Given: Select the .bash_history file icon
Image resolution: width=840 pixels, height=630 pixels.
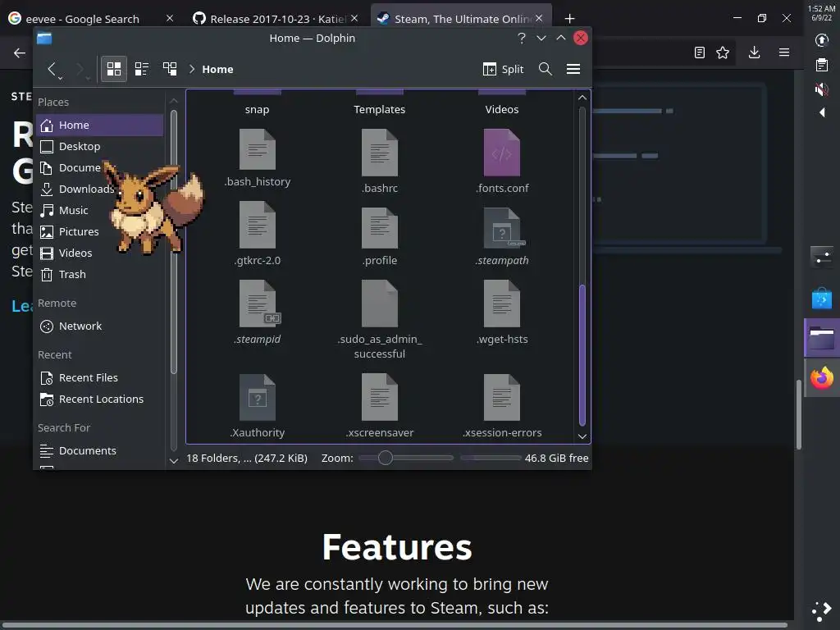Looking at the screenshot, I should (x=258, y=149).
